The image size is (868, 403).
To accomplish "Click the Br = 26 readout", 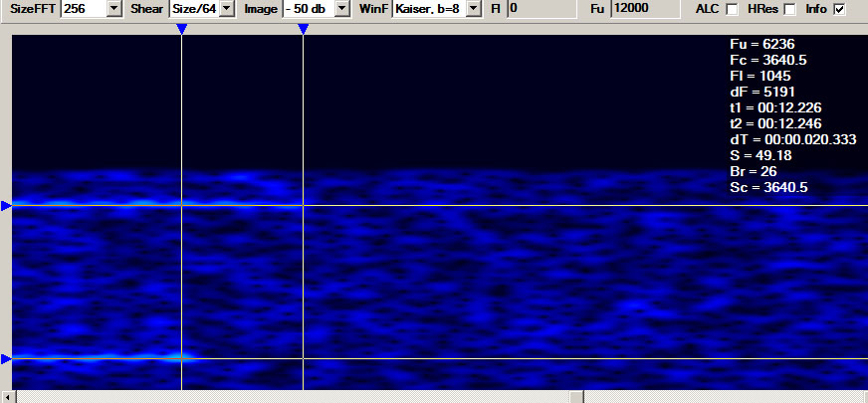I will coord(754,171).
